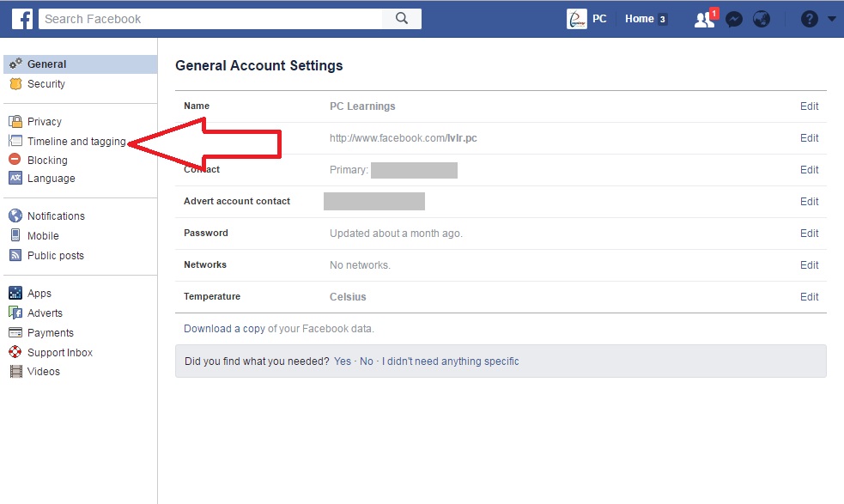Open the globe notifications icon

[x=761, y=20]
